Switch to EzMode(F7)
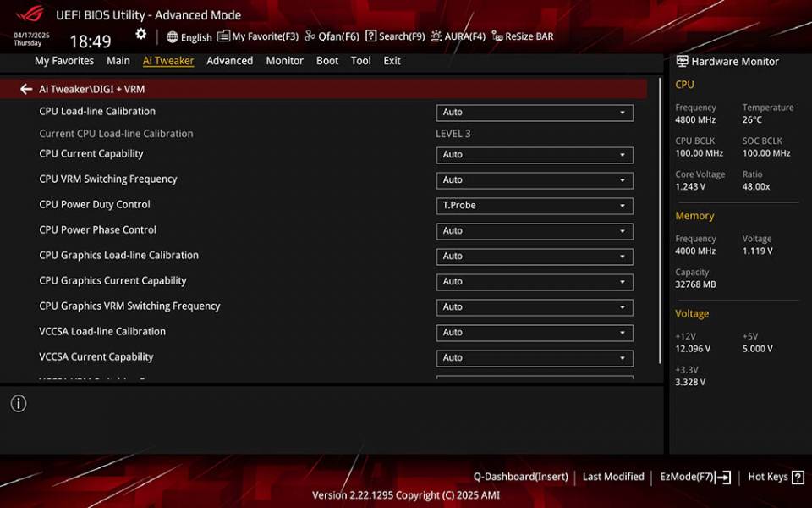Viewport: 812px width, 508px height. 694,477
